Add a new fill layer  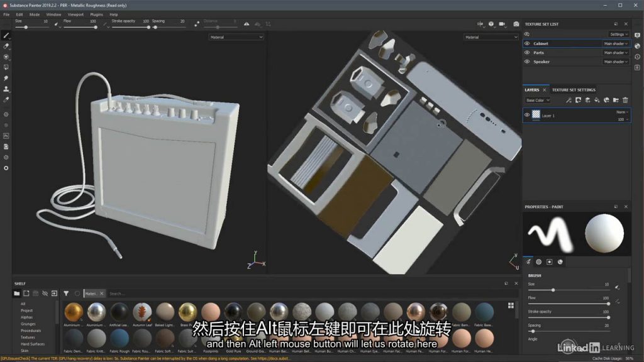[x=597, y=100]
